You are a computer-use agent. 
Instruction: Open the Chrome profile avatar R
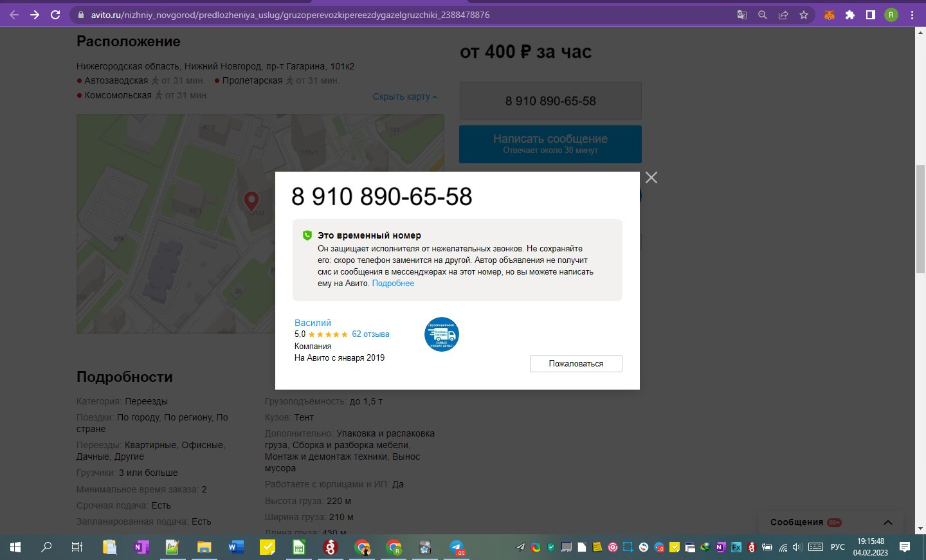(891, 15)
